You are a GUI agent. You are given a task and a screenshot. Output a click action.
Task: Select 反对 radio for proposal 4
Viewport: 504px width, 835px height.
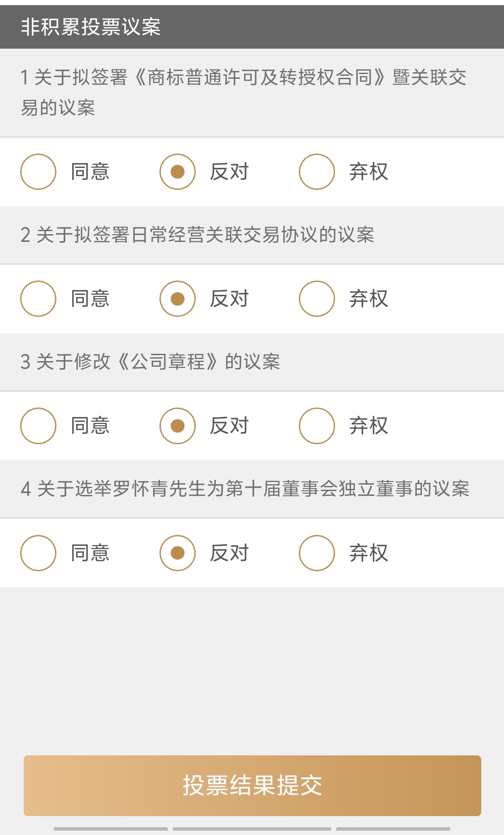(178, 553)
